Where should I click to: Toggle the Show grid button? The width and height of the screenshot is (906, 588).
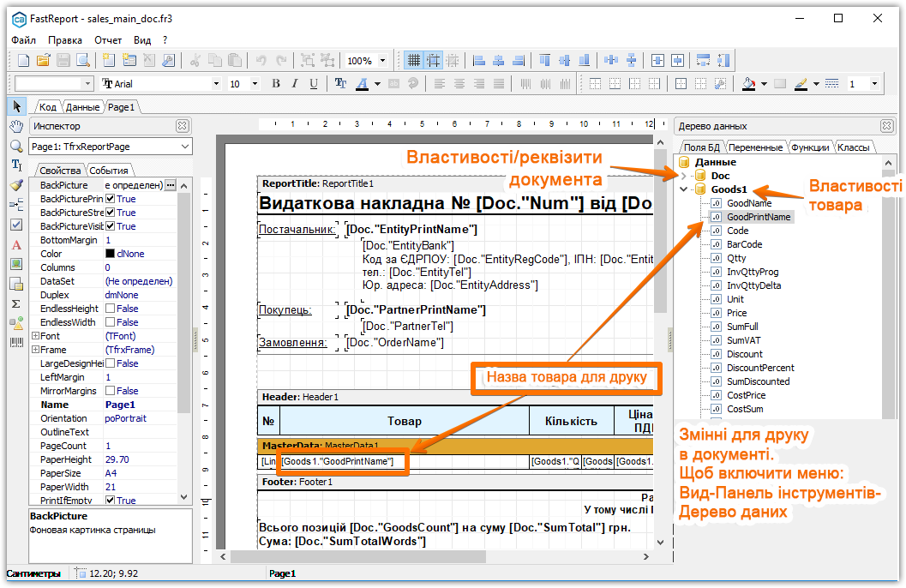coord(414,60)
